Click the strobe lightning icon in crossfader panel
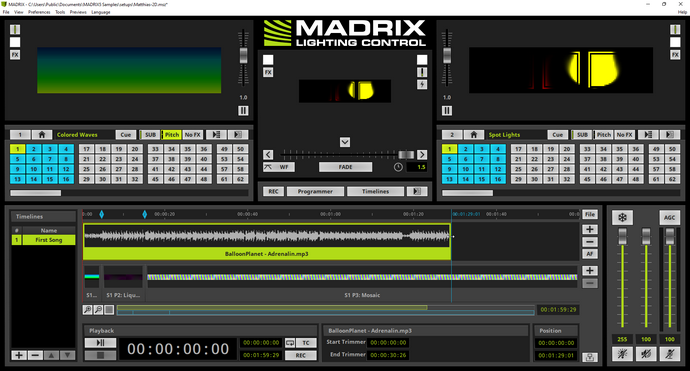 (422, 84)
